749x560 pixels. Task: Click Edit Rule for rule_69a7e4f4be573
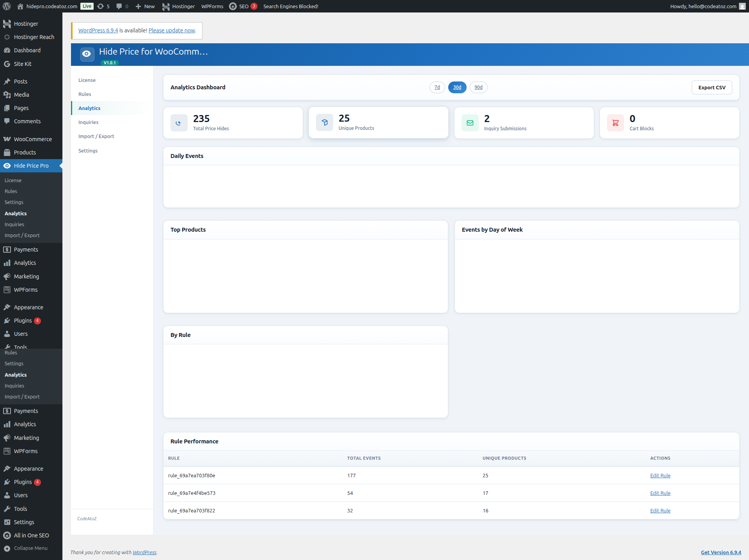tap(660, 493)
